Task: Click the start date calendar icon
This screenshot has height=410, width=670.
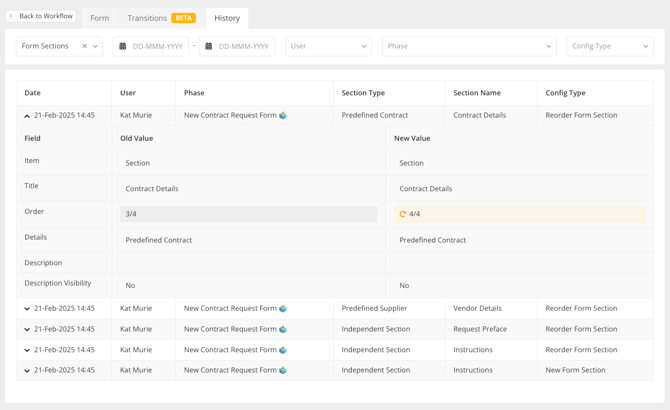Action: tap(123, 46)
